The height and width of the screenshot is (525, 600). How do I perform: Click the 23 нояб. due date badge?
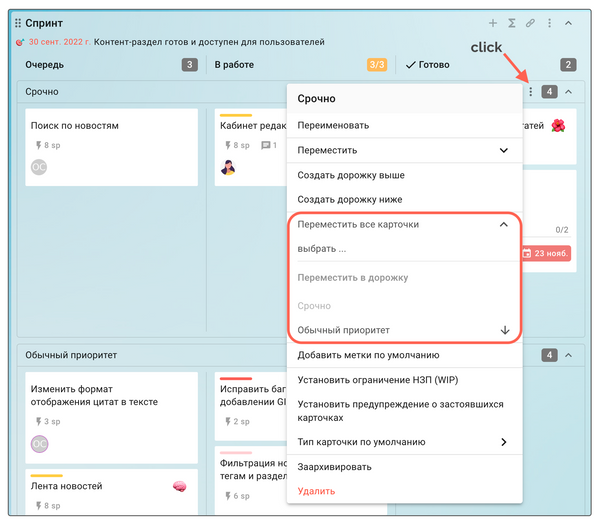tap(546, 253)
